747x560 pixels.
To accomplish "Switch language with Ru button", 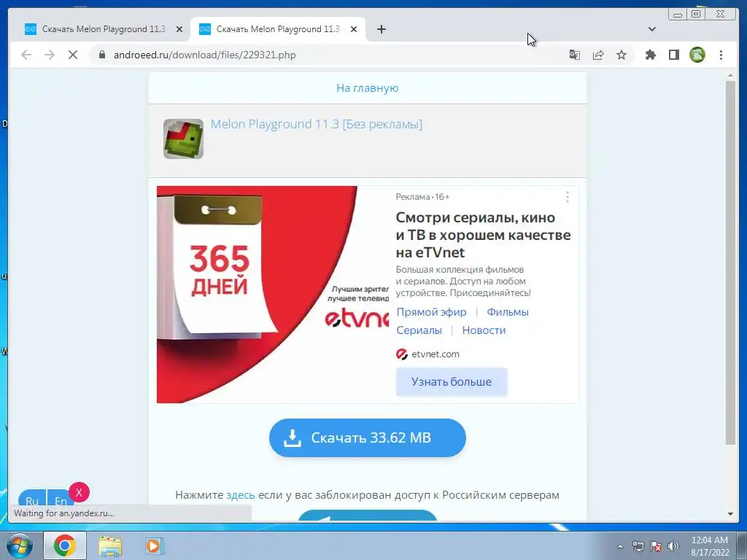I will (32, 499).
